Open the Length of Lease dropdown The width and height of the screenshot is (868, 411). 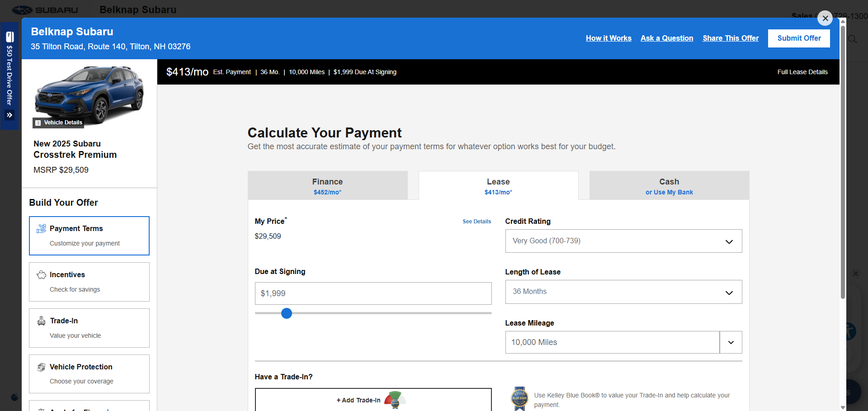pos(623,292)
